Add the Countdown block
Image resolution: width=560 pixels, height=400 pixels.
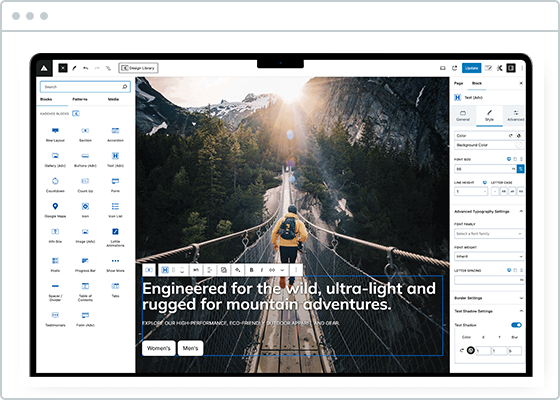55,185
